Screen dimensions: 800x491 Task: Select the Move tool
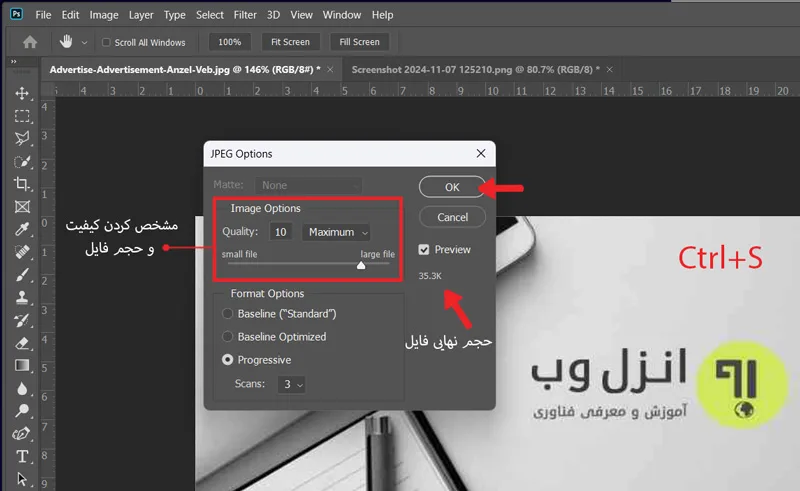(x=22, y=93)
